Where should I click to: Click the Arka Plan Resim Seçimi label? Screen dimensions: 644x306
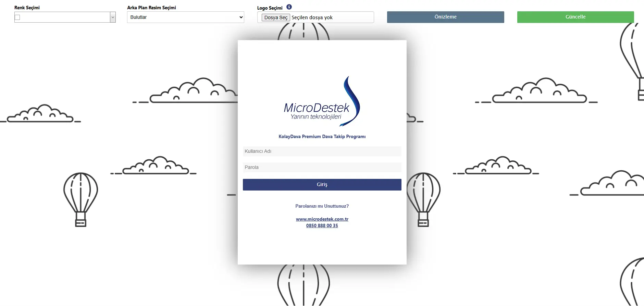tap(151, 8)
